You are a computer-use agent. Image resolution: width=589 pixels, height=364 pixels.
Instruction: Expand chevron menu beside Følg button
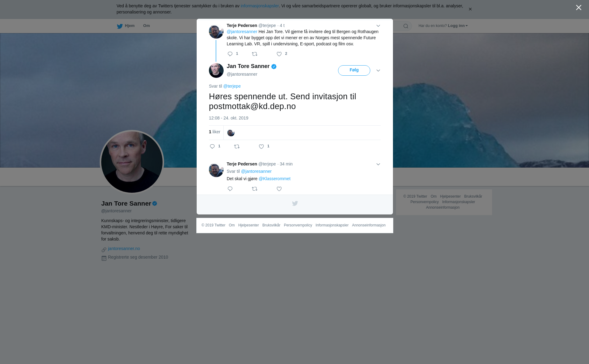pos(378,71)
